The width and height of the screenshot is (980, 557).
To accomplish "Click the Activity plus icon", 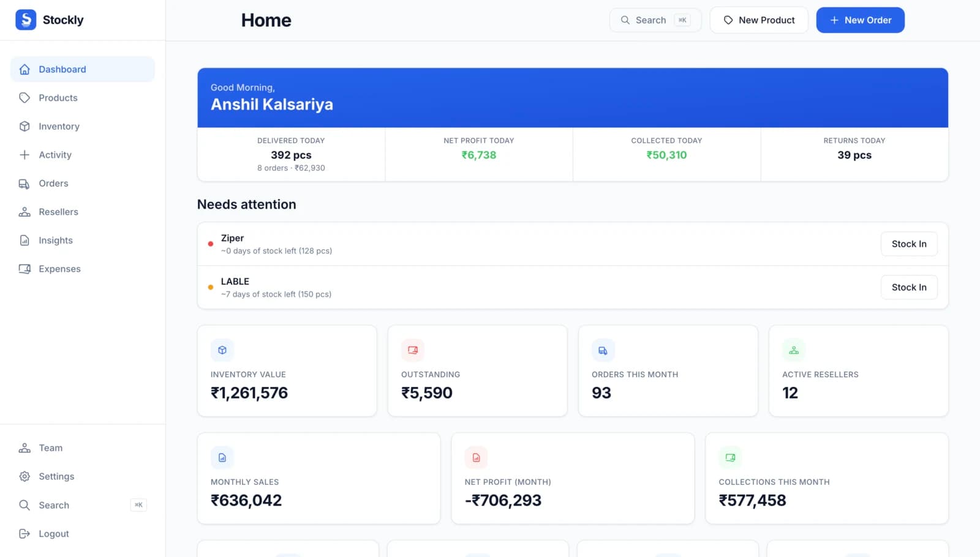I will tap(24, 155).
